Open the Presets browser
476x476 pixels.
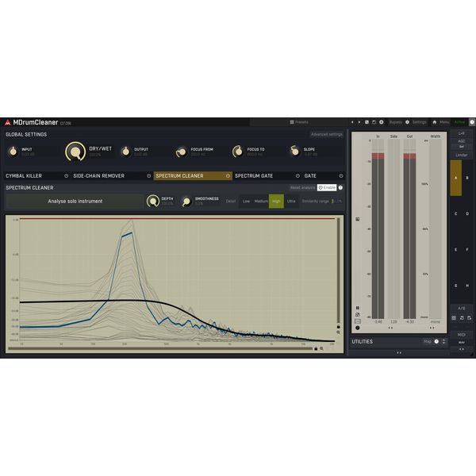click(x=299, y=122)
